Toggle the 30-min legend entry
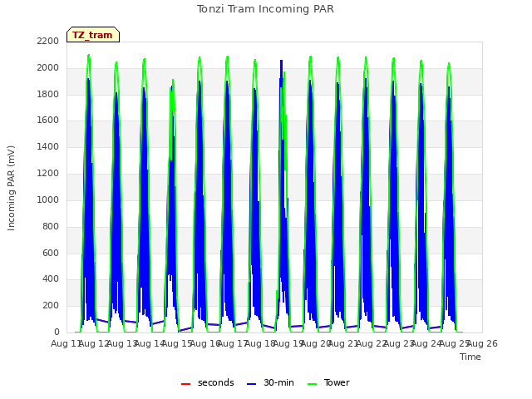Screen dimensions: 532x399 coord(270,382)
